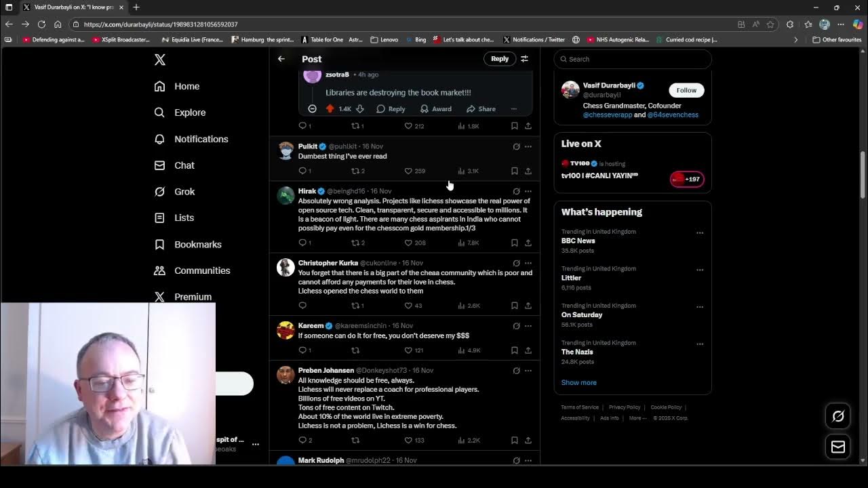Open Grok floating button at bottom right
868x488 pixels.
pyautogui.click(x=838, y=416)
